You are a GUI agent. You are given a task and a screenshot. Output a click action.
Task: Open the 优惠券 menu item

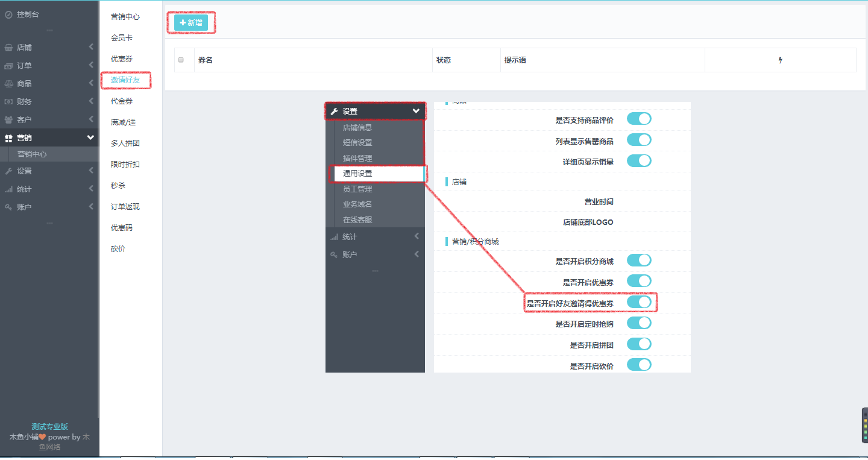(122, 59)
